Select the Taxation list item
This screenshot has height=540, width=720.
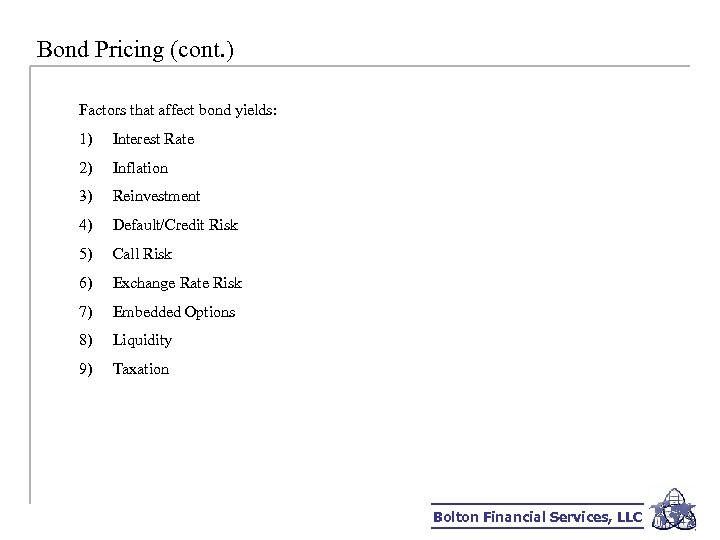(141, 369)
